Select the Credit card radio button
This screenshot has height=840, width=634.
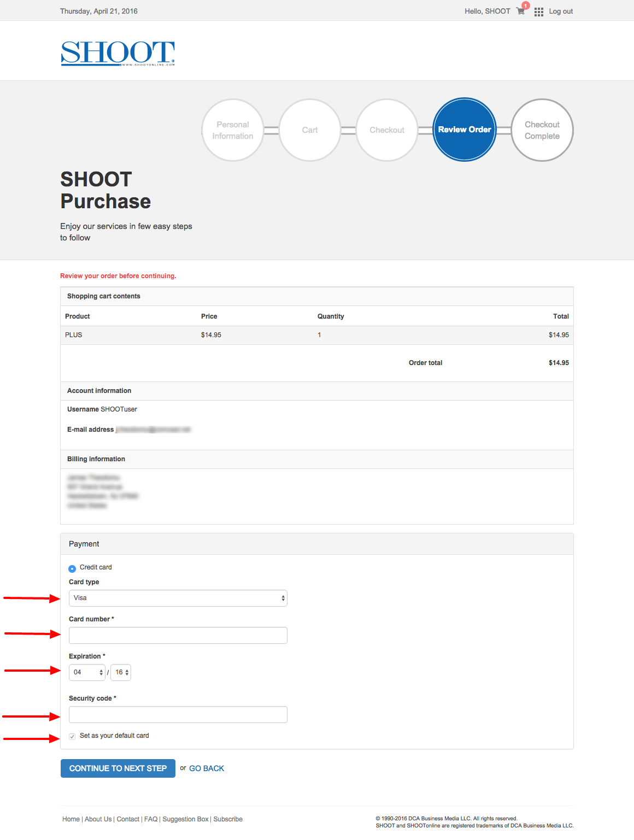tap(72, 568)
